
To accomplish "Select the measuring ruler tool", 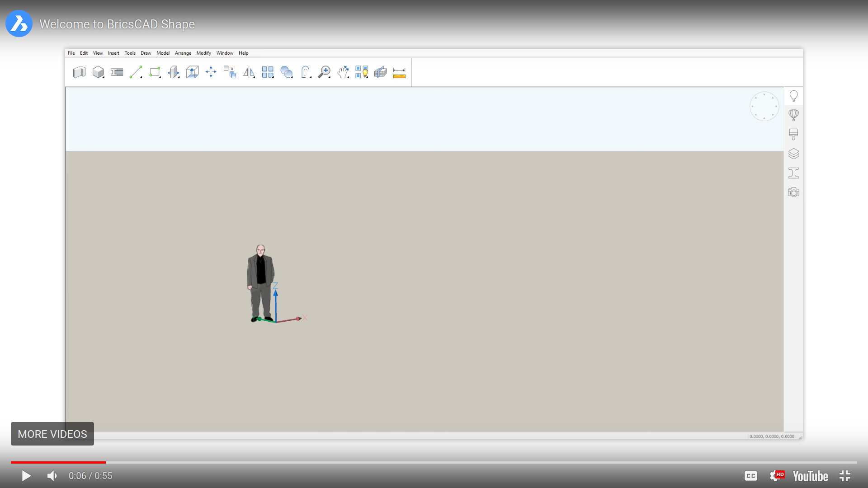I will click(x=399, y=73).
